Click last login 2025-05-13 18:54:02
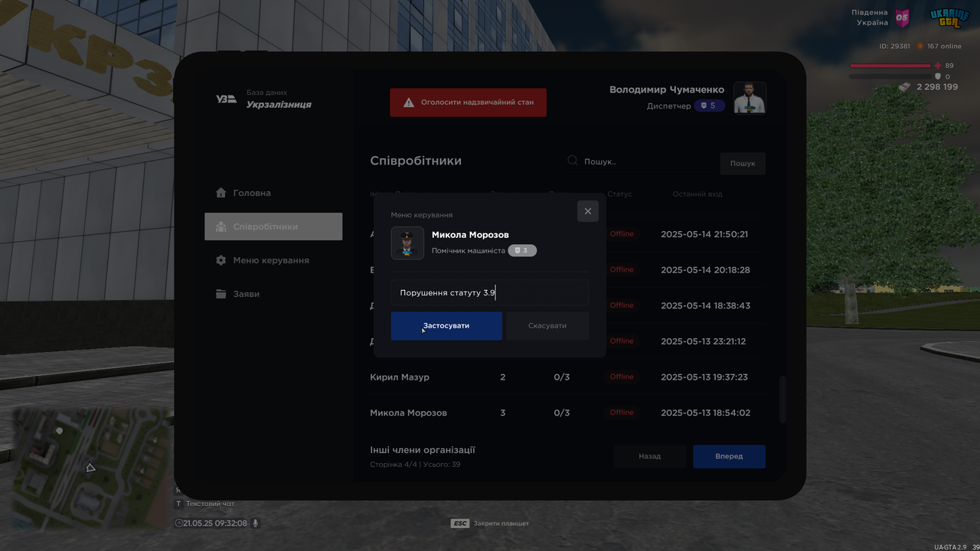980x551 pixels. [705, 412]
